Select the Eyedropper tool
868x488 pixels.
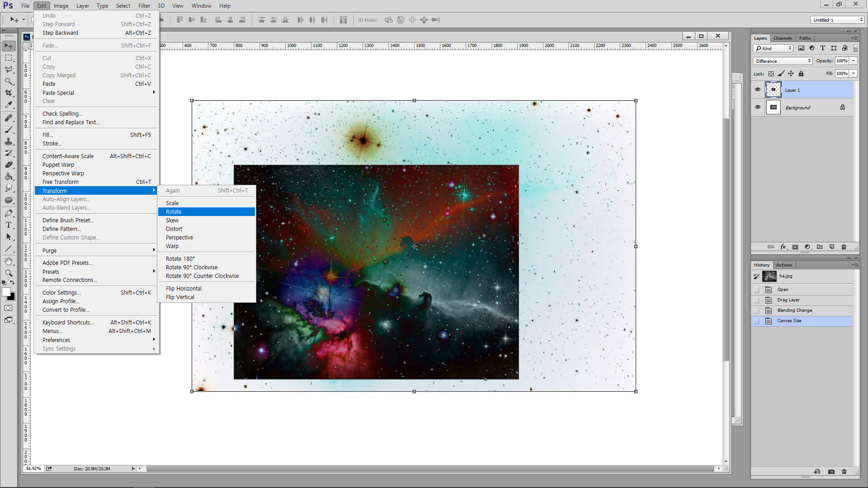click(9, 105)
